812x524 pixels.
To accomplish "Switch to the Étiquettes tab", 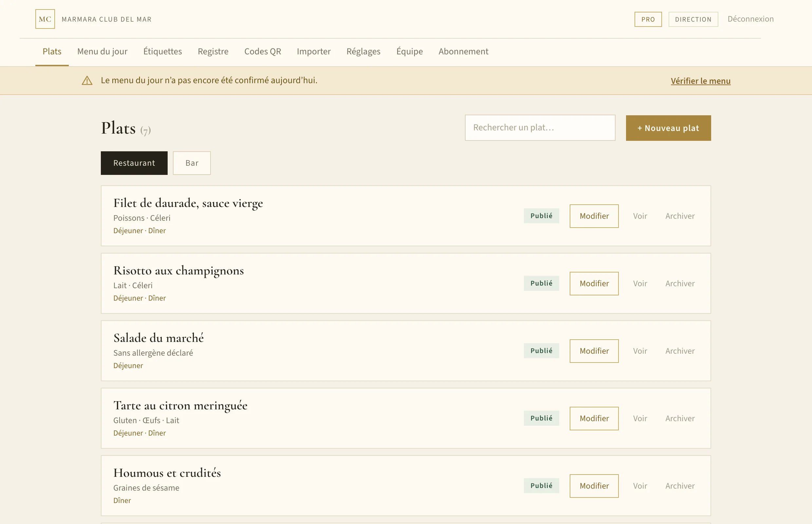I will tap(163, 51).
